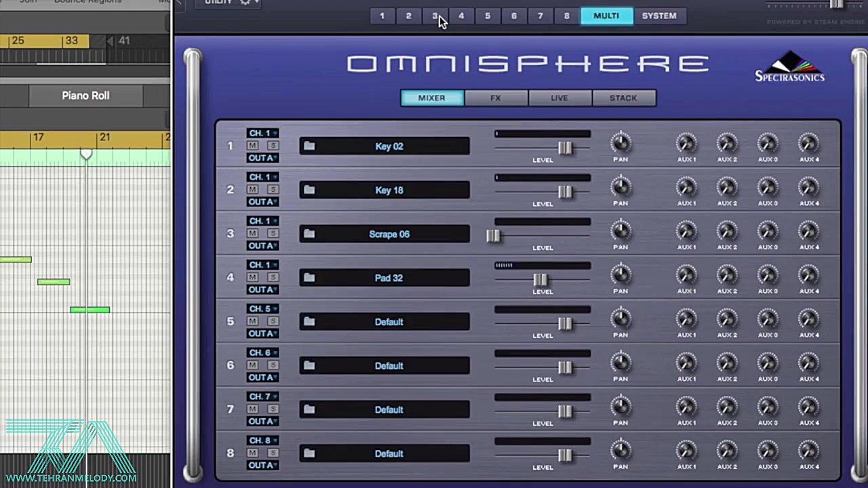Open the folder icon in part 5 row
This screenshot has width=868, height=488.
309,322
